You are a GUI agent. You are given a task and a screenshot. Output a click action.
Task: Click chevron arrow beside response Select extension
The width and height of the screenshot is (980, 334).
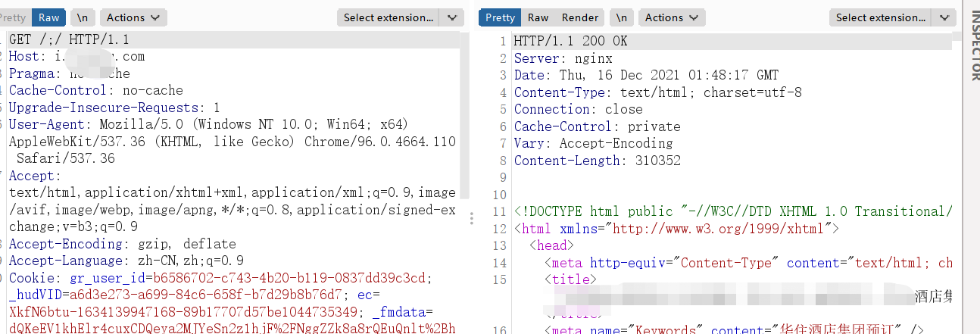click(x=944, y=17)
